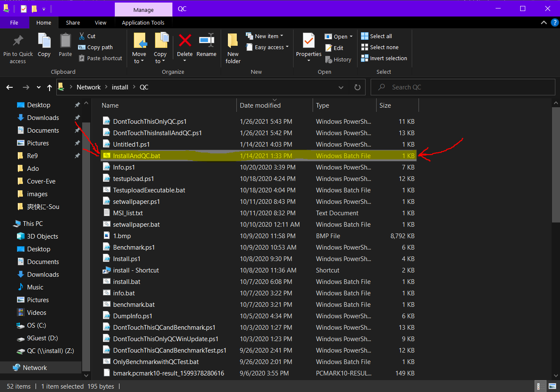
Task: Open the Help question mark icon
Action: click(x=554, y=23)
